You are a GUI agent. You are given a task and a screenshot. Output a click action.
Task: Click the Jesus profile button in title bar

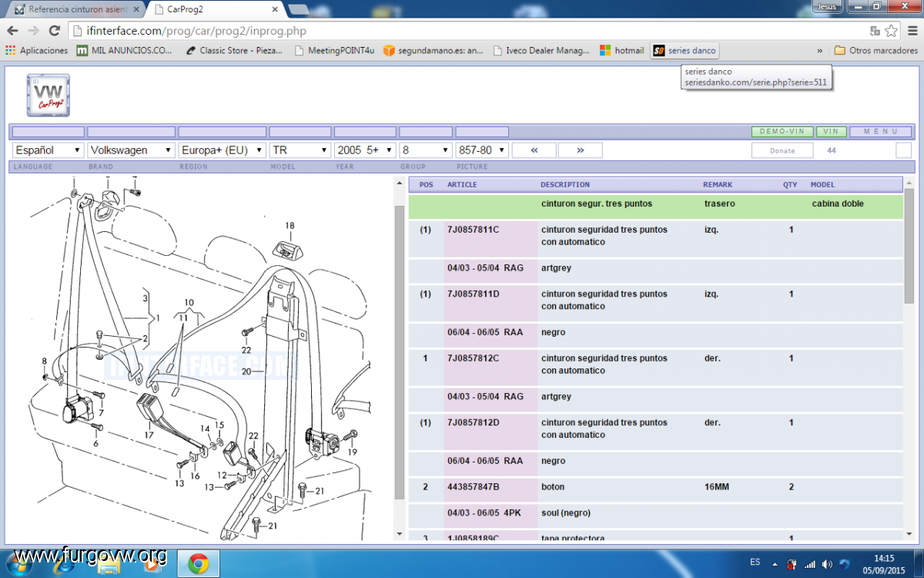coord(826,6)
